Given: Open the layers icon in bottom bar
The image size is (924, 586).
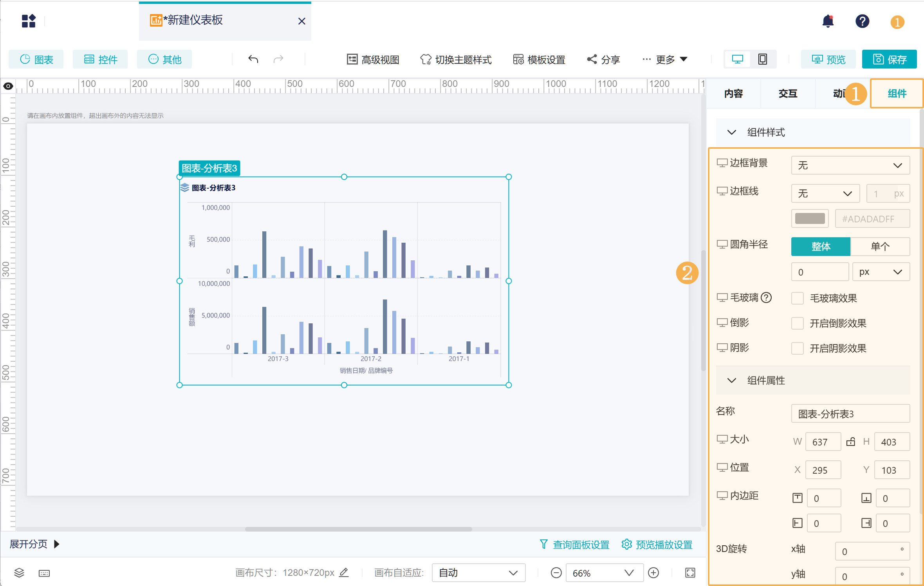Looking at the screenshot, I should click(x=19, y=573).
